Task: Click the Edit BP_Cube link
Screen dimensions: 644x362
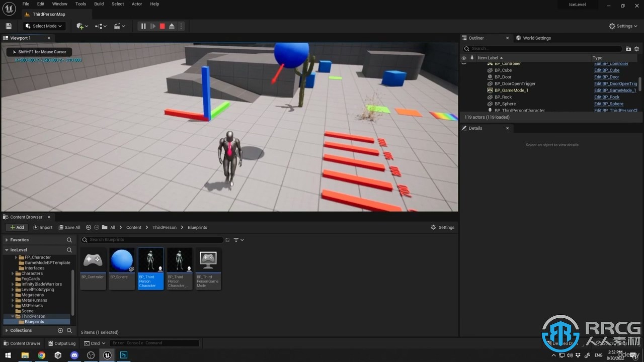Action: [607, 70]
